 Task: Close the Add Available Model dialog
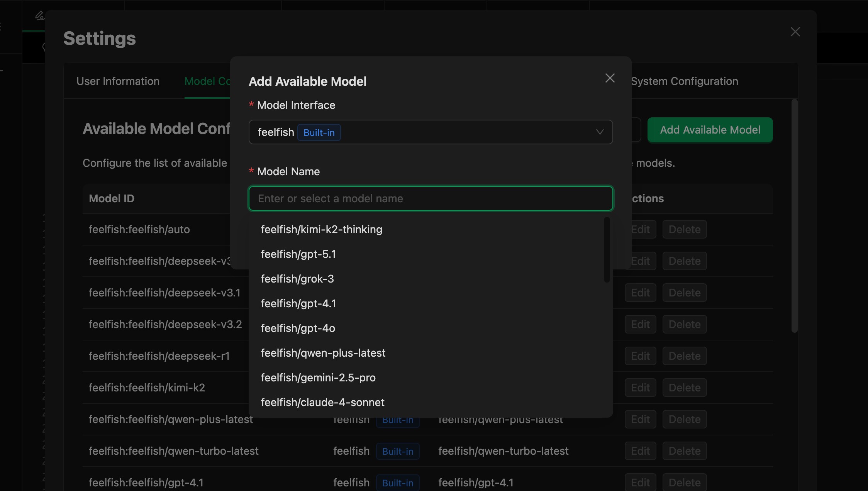[610, 78]
